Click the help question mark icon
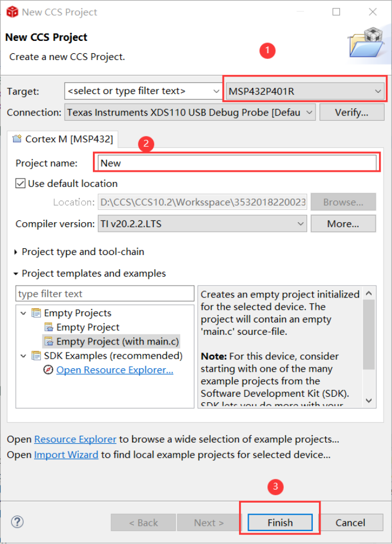392x544 pixels. coord(17,522)
